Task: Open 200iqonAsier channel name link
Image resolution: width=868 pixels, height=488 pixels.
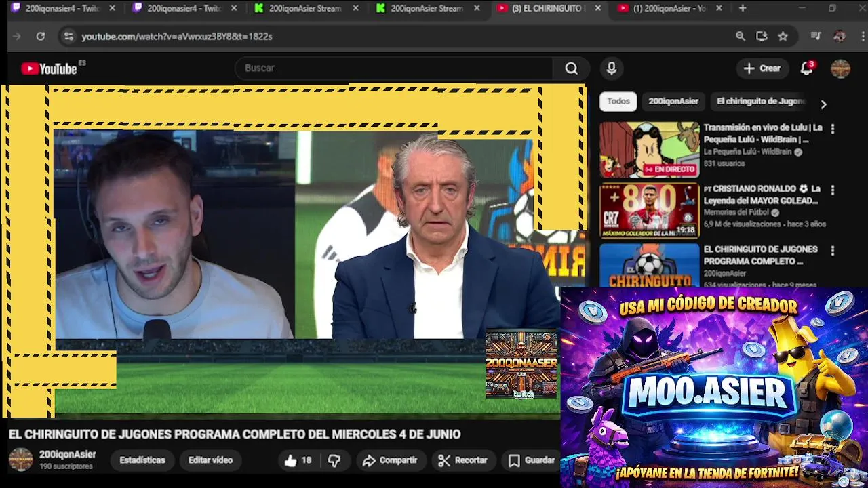Action: 68,455
